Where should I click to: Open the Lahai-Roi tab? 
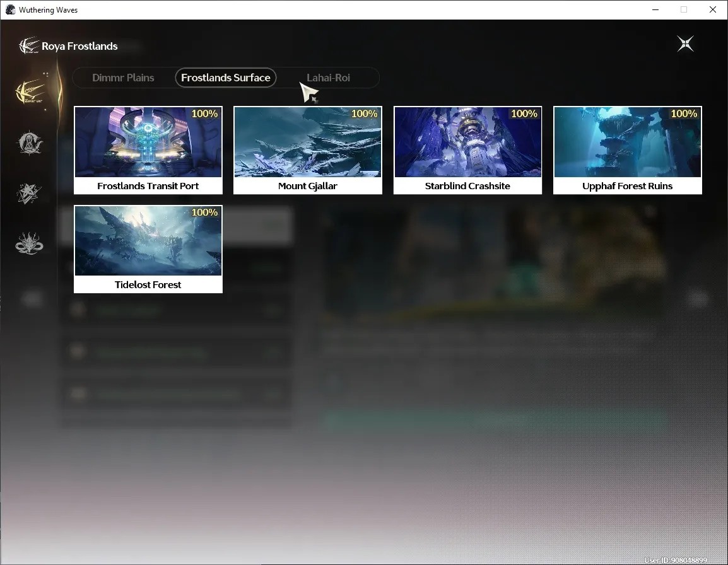pyautogui.click(x=328, y=78)
